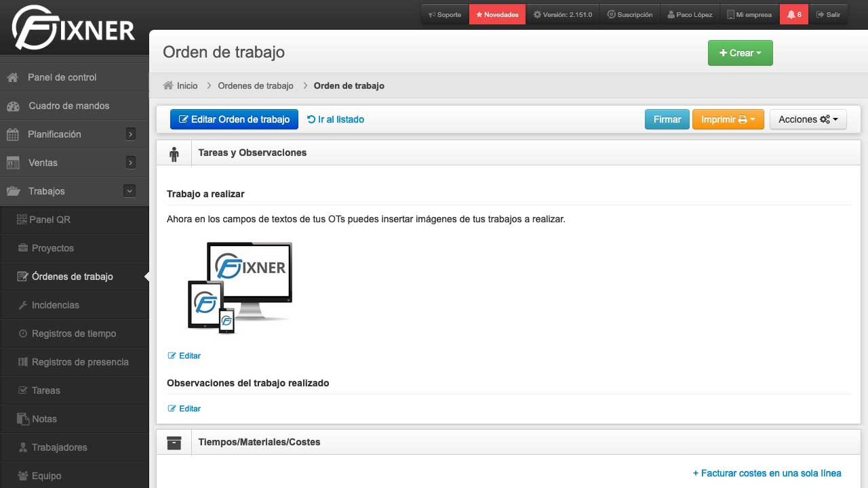
Task: Click the Órdenes de trabajo edit icon in sidebar
Action: (22, 277)
